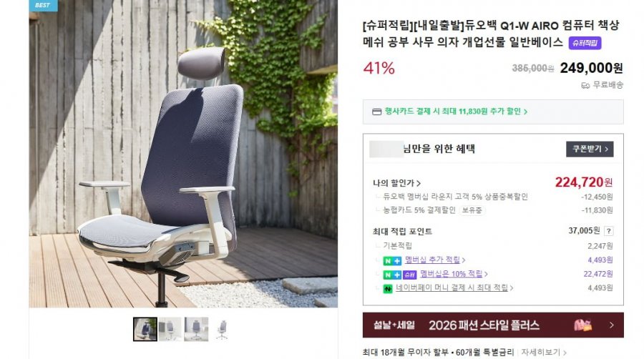Click the shopping bag icon in fashion banner
The height and width of the screenshot is (359, 644).
582,325
